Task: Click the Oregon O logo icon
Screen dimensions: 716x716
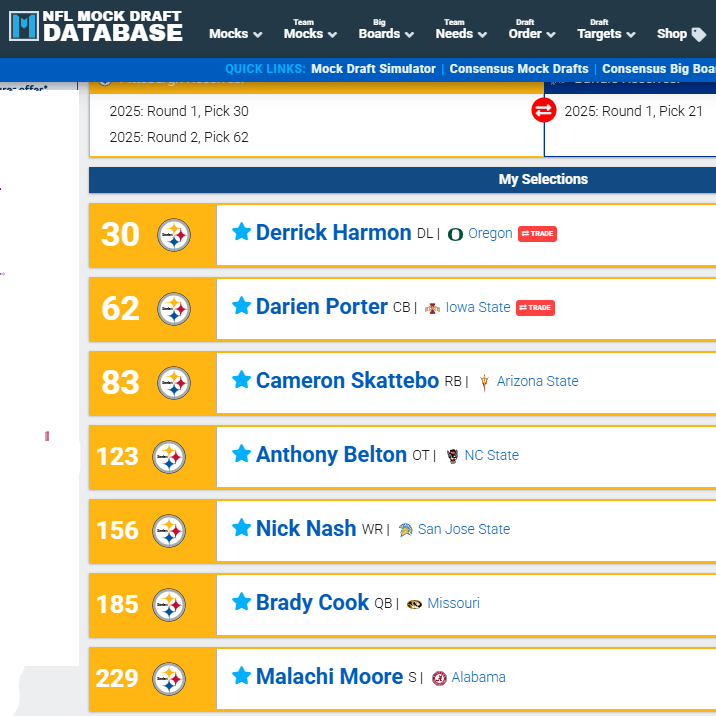Action: point(455,234)
